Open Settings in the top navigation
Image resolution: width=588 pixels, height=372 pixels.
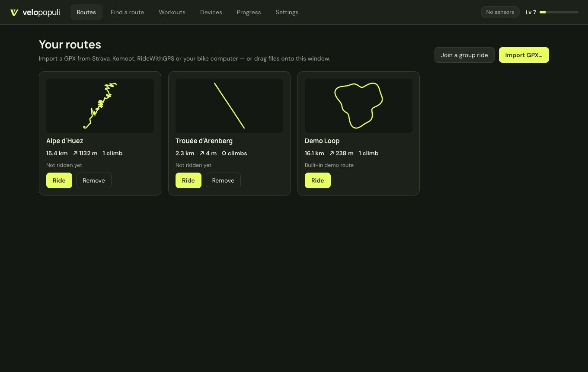coord(287,12)
